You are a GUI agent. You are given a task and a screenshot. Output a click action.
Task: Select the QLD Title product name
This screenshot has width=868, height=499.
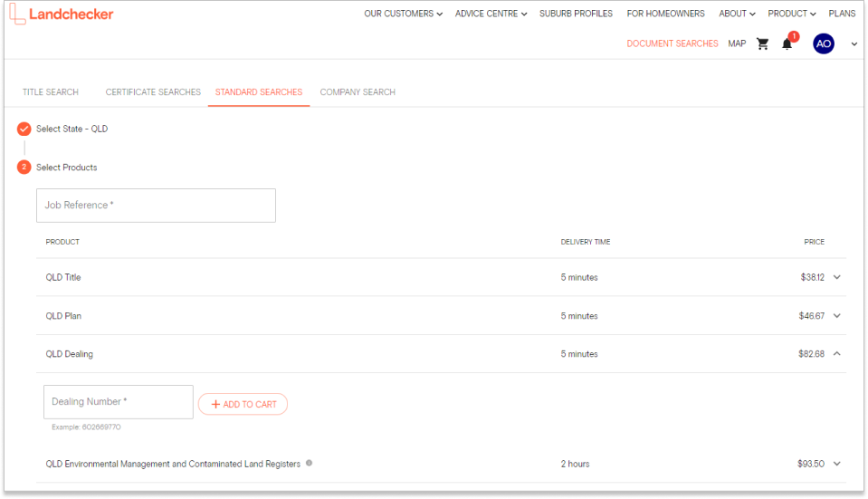point(63,277)
